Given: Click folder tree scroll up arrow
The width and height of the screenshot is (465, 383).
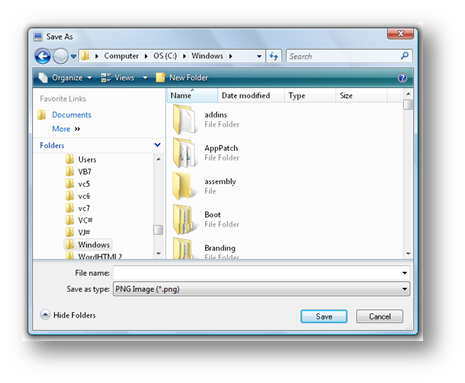Looking at the screenshot, I should [158, 159].
